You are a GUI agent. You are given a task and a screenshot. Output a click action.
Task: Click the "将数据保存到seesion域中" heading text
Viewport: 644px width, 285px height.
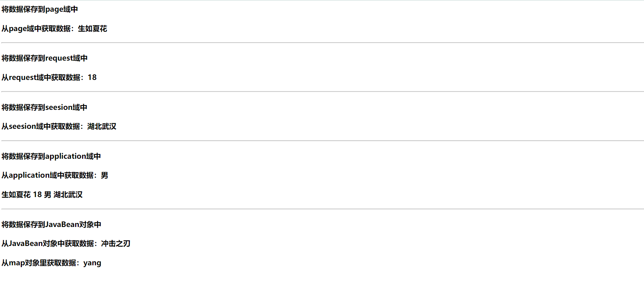44,107
